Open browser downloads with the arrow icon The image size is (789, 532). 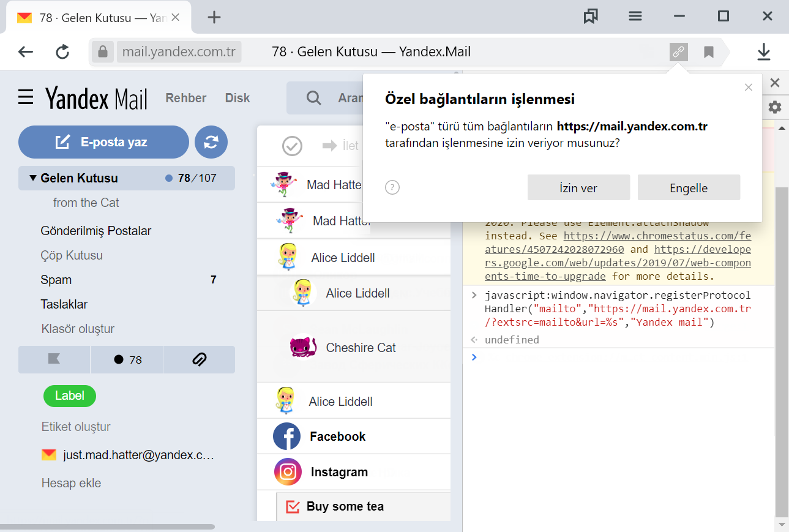[763, 52]
